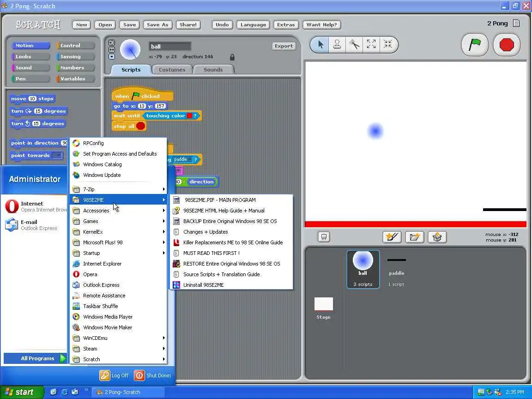
Task: Expand the Accessories submenu
Action: click(118, 211)
